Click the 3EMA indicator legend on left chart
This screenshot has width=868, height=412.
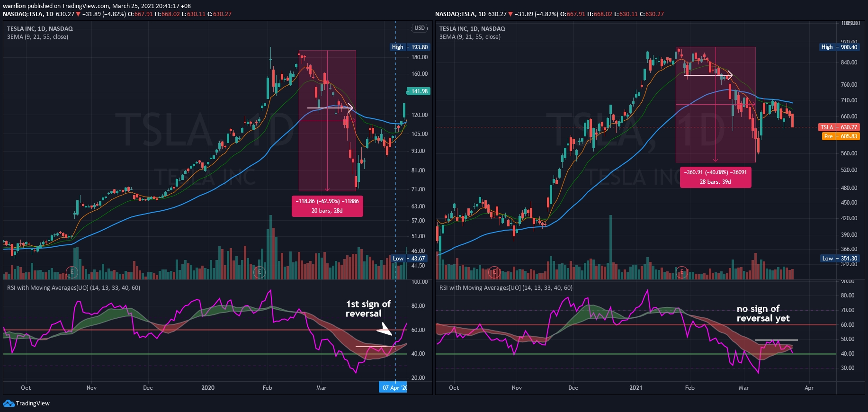click(x=37, y=37)
